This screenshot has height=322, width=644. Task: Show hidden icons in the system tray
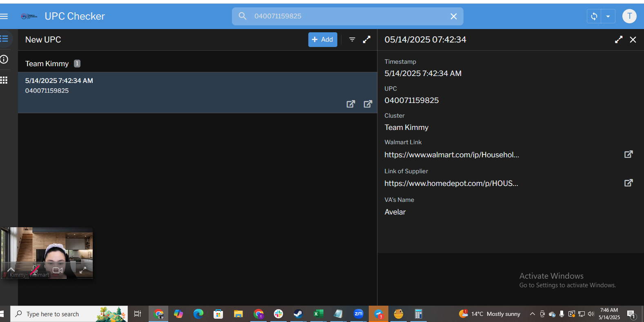[x=532, y=314]
